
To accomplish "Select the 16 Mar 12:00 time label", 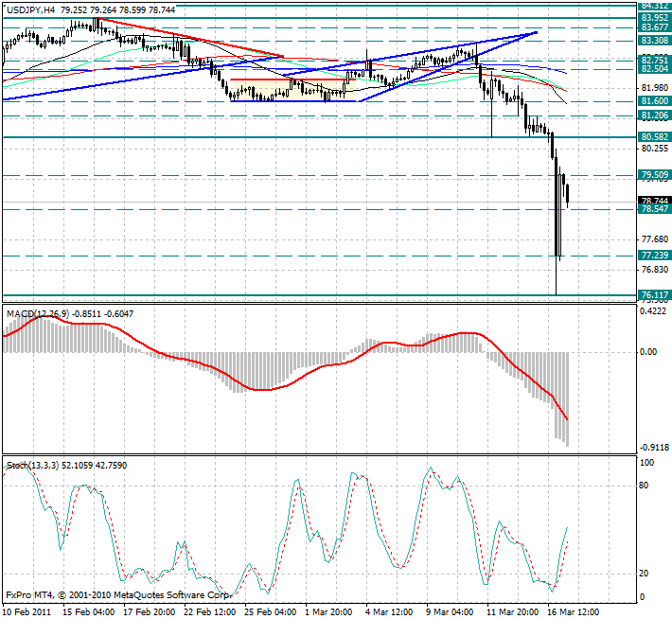I will [x=574, y=612].
